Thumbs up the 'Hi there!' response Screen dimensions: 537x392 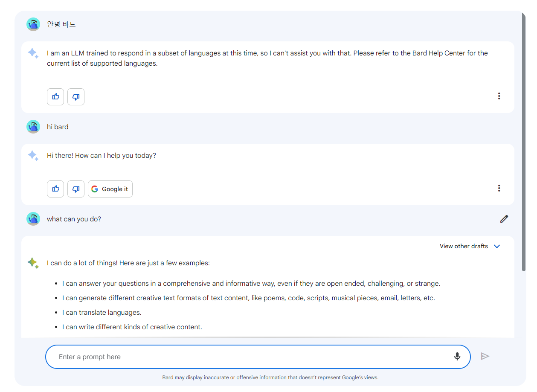pos(55,189)
